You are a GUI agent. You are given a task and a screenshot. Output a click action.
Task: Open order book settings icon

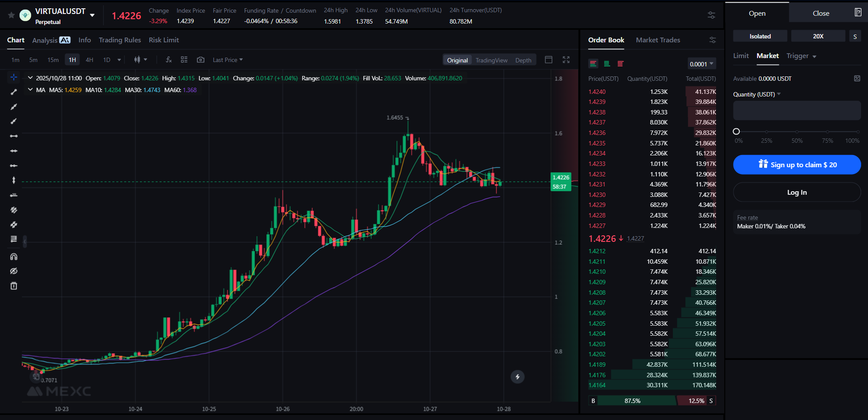coord(712,40)
